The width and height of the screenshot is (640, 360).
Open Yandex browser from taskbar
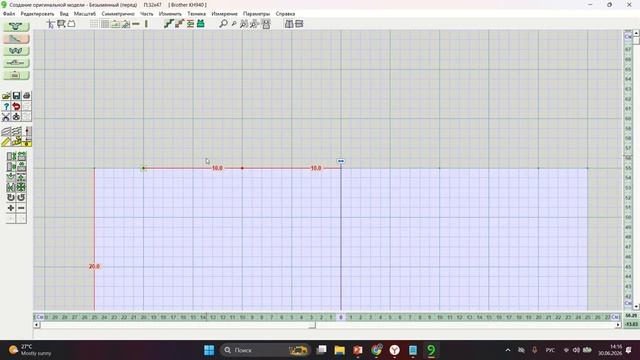[395, 350]
